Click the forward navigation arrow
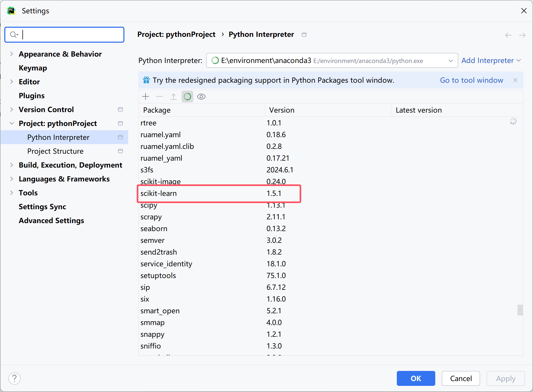533x392 pixels. point(522,35)
